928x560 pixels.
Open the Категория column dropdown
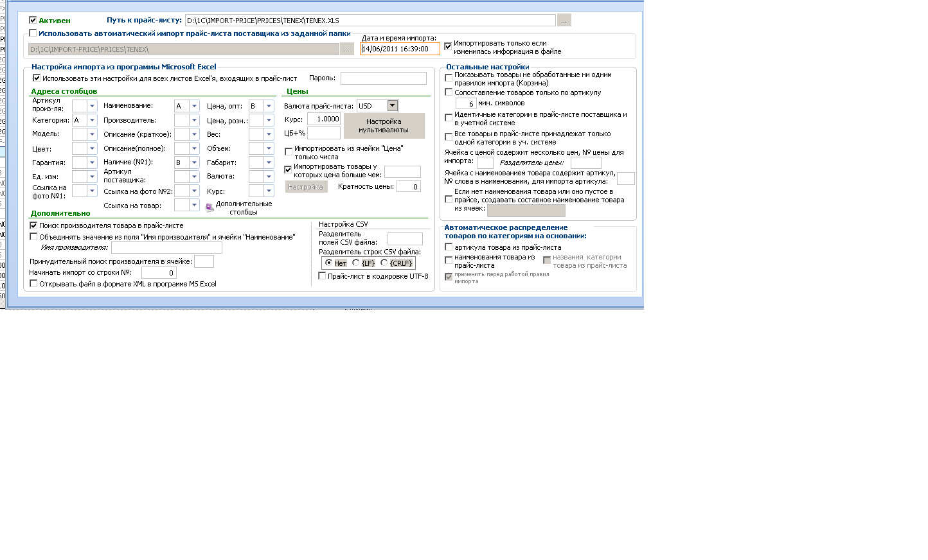tap(92, 120)
